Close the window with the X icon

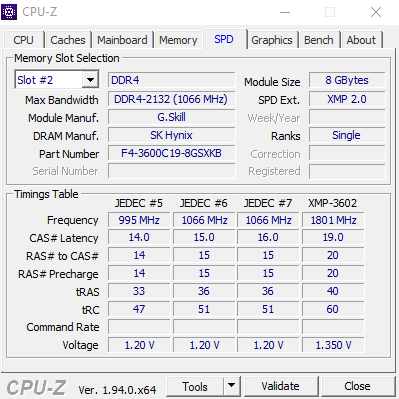pyautogui.click(x=376, y=12)
